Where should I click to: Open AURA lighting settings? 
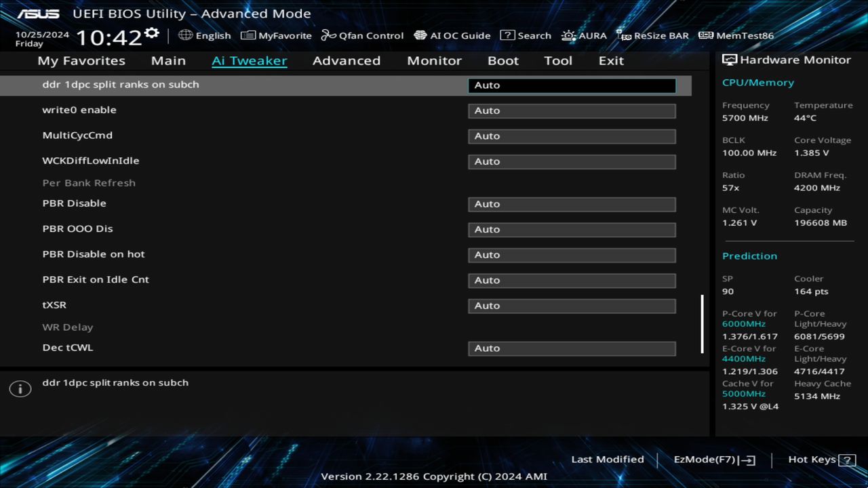tap(584, 35)
